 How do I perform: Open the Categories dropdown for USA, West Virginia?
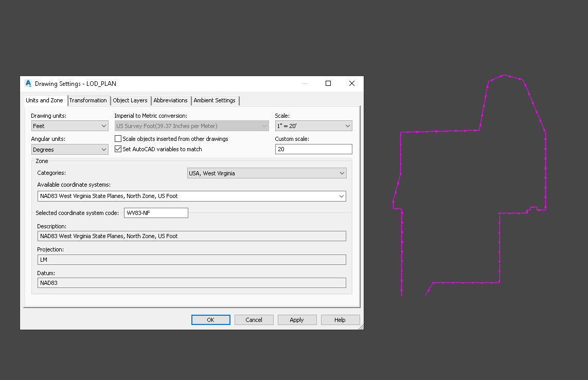[342, 173]
